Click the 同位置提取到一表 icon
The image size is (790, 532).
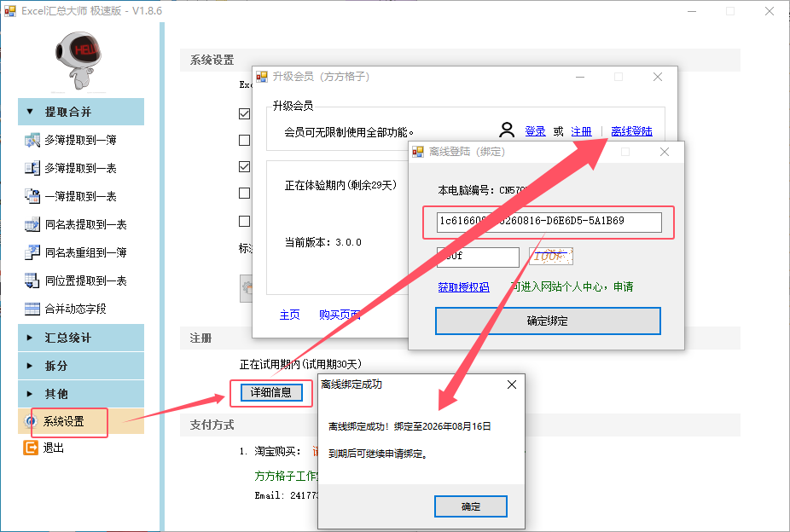tap(32, 280)
